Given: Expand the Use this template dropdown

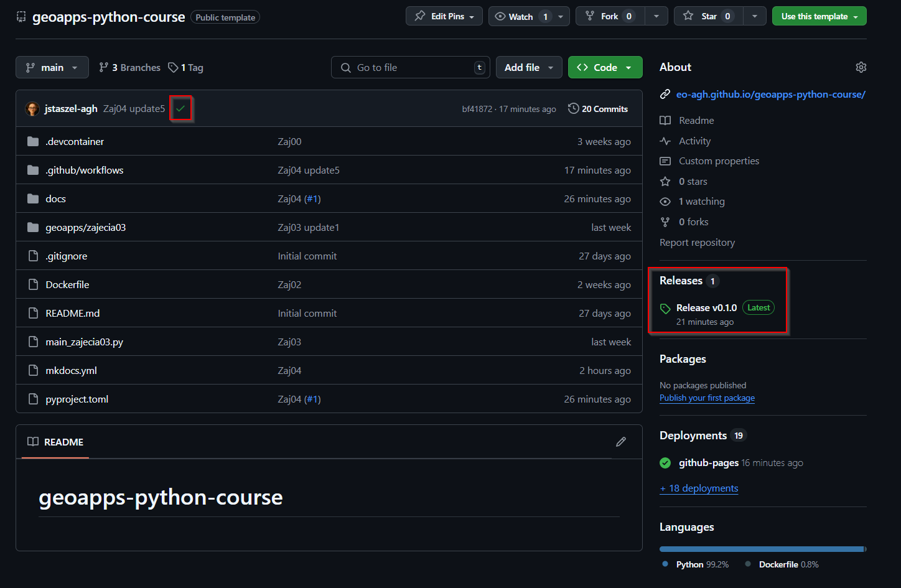Looking at the screenshot, I should 819,16.
